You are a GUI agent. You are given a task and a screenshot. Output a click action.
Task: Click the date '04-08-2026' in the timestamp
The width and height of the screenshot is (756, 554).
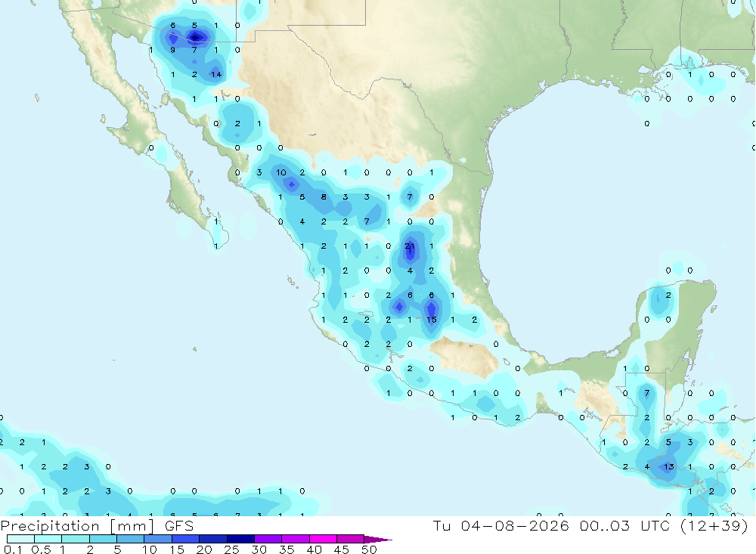(515, 525)
